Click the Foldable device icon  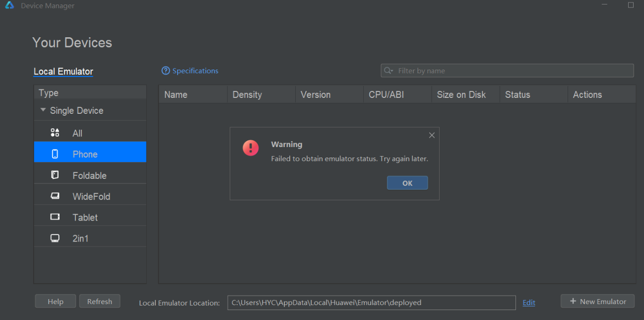(x=55, y=175)
